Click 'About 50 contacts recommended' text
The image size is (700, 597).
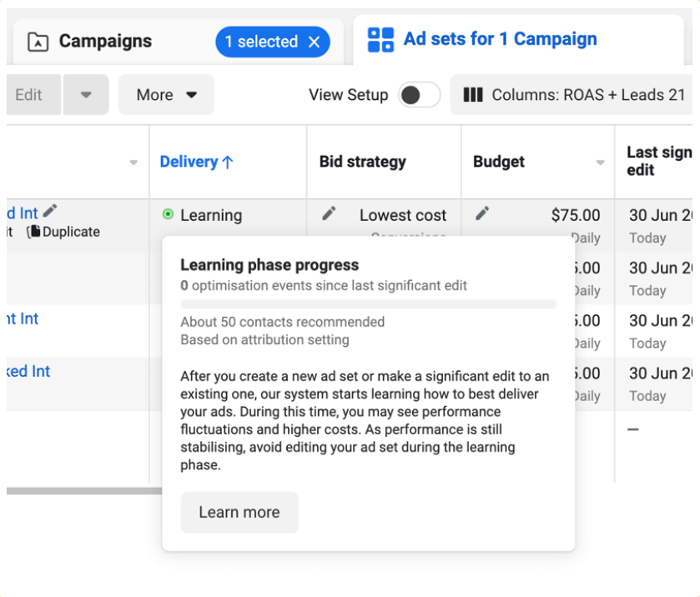(x=282, y=322)
